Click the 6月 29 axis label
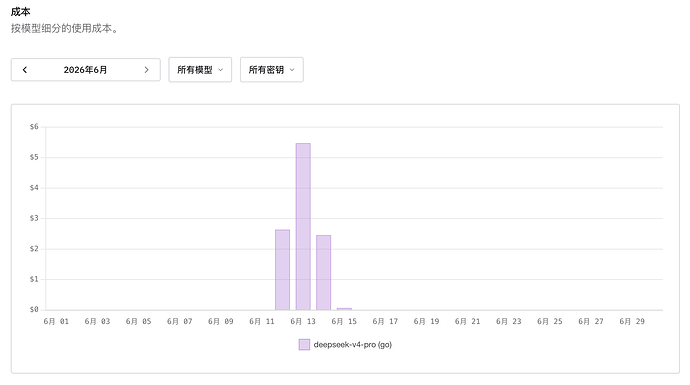Image resolution: width=690 pixels, height=385 pixels. 632,322
